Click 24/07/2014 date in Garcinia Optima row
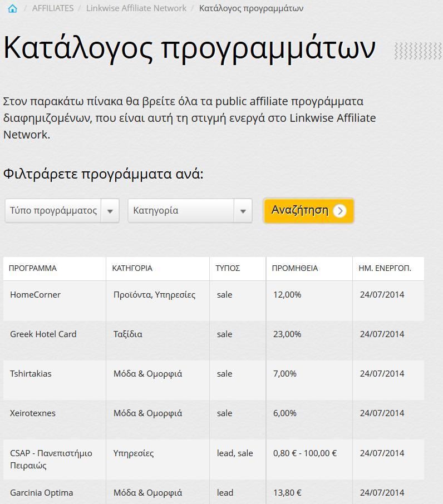The height and width of the screenshot is (504, 443). point(382,493)
